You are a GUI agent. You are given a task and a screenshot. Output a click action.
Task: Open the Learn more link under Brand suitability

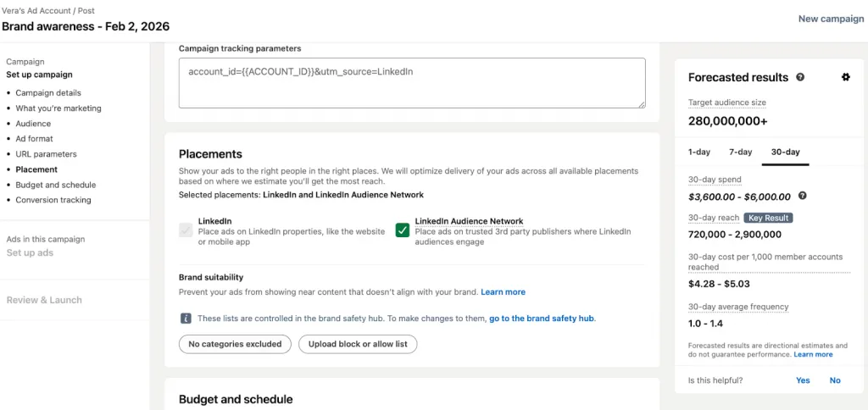point(503,291)
